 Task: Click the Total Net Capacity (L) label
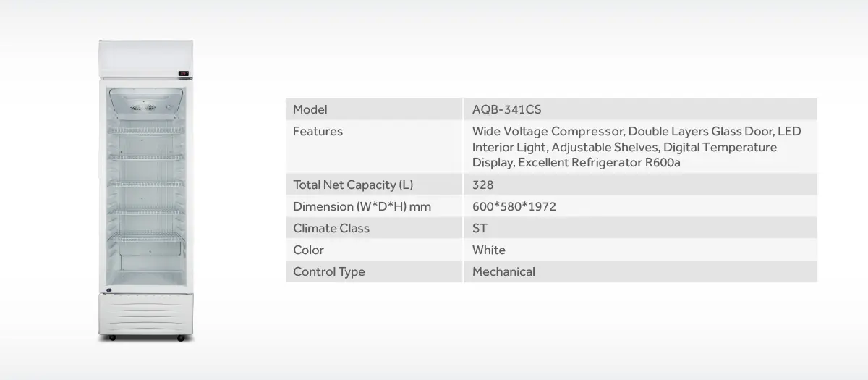point(353,185)
